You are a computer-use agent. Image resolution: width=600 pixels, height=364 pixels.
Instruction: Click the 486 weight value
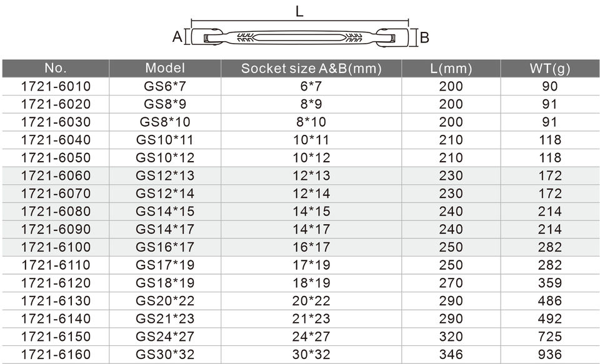click(x=550, y=301)
